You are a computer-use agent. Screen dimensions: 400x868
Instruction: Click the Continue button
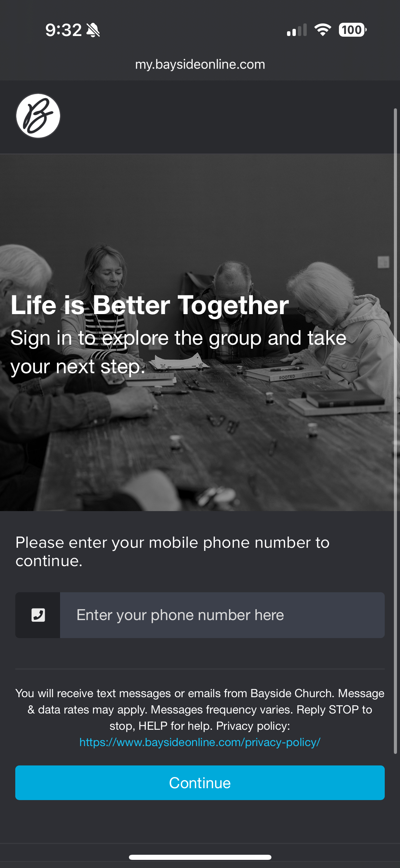point(200,783)
